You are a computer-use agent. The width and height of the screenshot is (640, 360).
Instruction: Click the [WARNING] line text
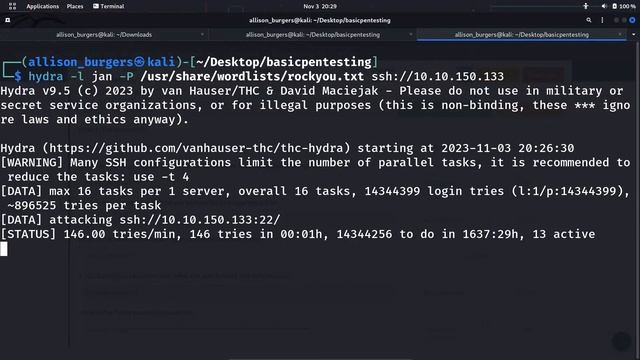click(x=315, y=169)
